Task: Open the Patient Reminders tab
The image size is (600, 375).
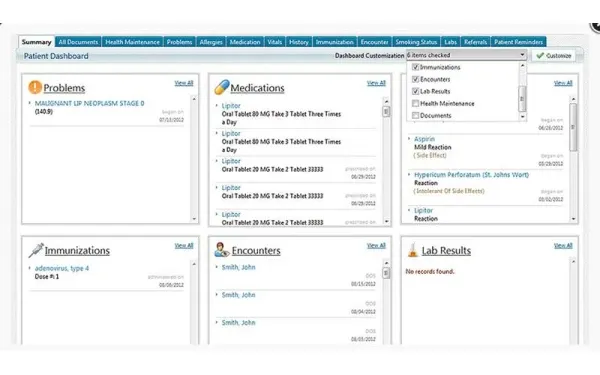Action: click(518, 42)
